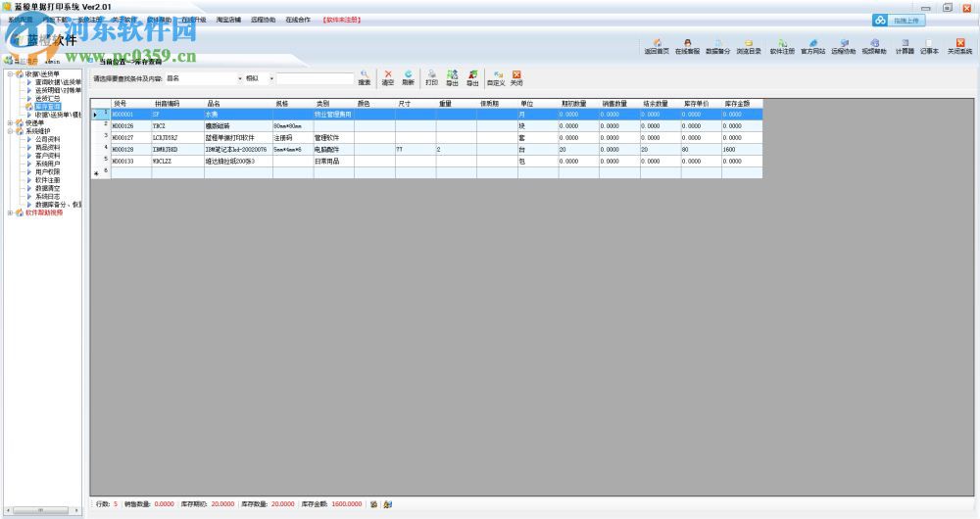The width and height of the screenshot is (980, 519).
Task: Click the empty new-row marker row 6
Action: pos(100,172)
